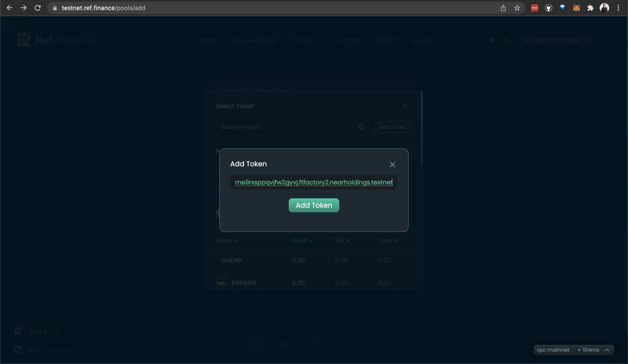Open the MetaMask fox extension
Viewport: 628px width, 364px height.
point(576,8)
